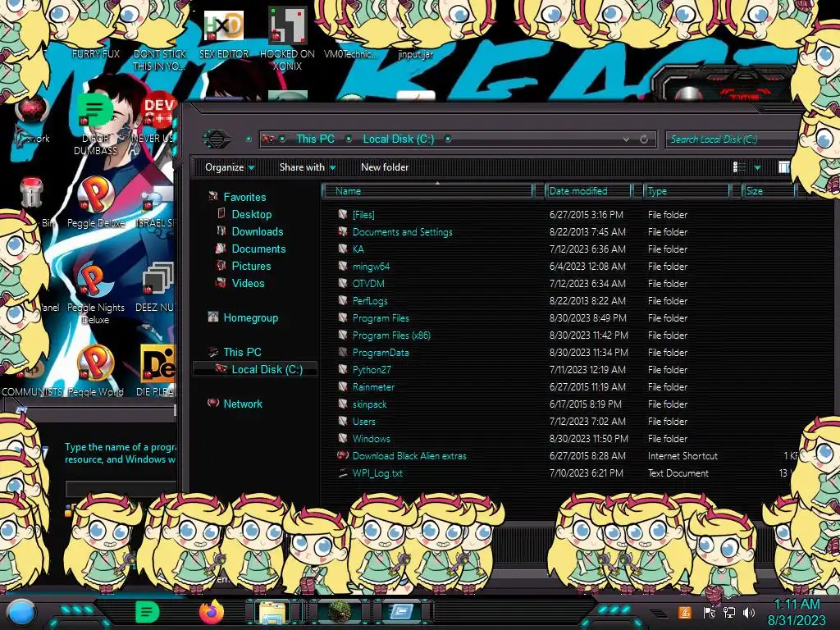Click the Search Local Disk (C:) field
Image resolution: width=840 pixels, height=630 pixels.
point(732,139)
